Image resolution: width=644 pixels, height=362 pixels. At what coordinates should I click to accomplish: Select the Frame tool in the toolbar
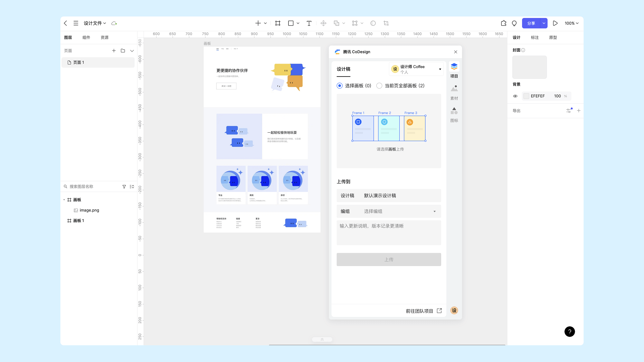pyautogui.click(x=277, y=23)
